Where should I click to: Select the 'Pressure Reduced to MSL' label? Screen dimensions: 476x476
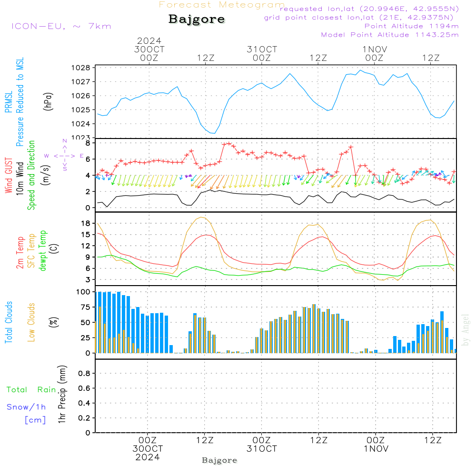(x=20, y=102)
